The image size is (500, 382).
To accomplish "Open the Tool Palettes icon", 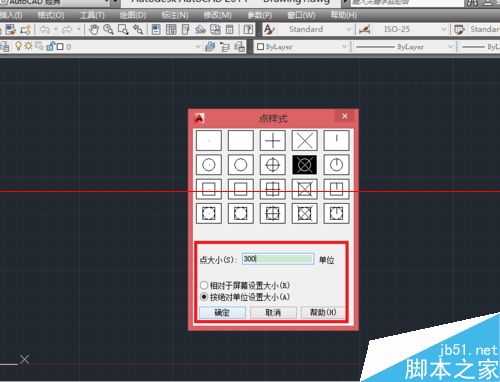I will pyautogui.click(x=186, y=29).
